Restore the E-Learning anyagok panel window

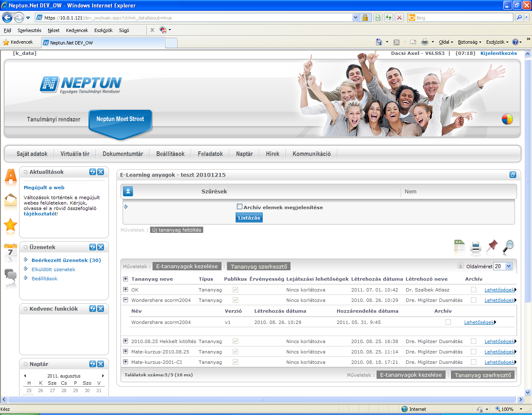coord(513,175)
